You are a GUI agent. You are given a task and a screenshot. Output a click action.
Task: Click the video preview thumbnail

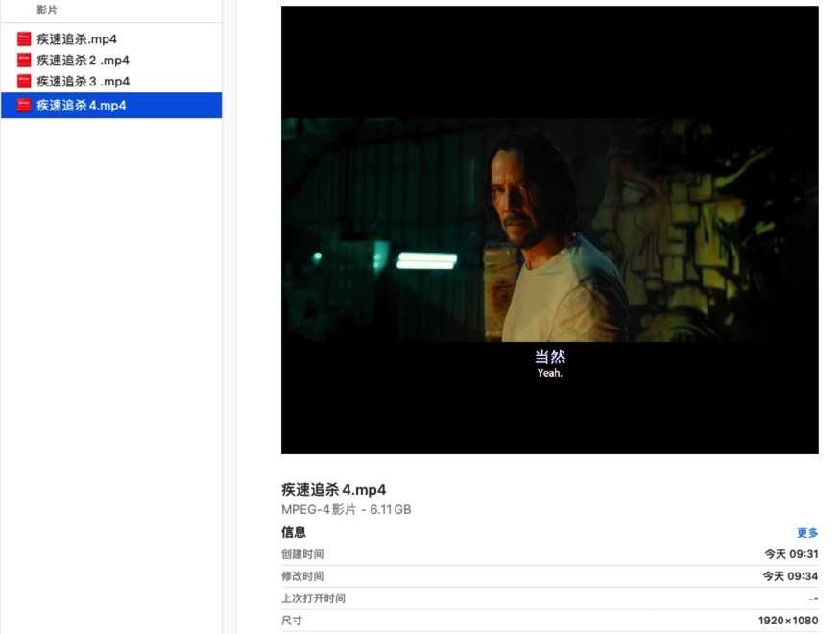pyautogui.click(x=550, y=230)
